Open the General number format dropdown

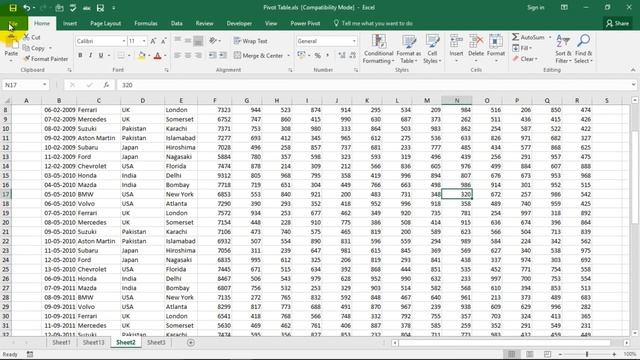(x=354, y=41)
